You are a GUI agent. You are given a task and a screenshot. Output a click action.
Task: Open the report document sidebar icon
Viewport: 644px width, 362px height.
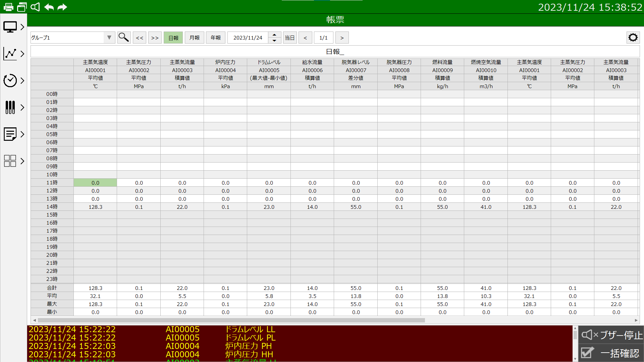10,134
